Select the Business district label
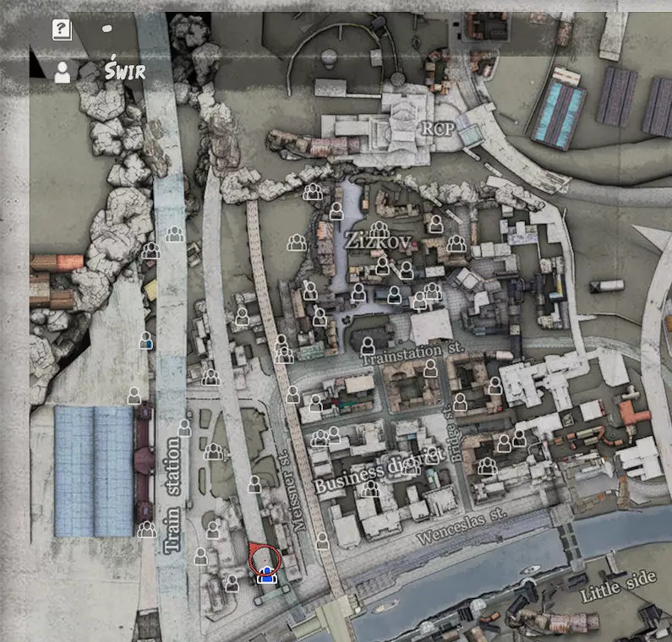 380,471
